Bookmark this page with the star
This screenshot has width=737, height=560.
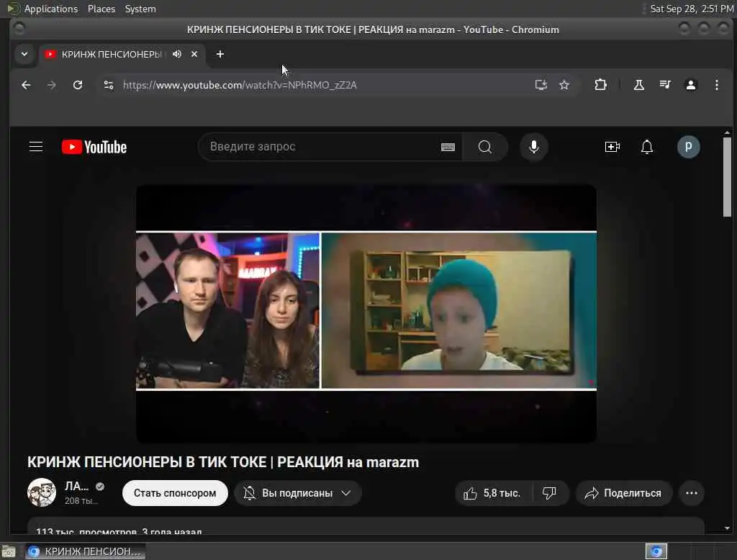pyautogui.click(x=564, y=85)
